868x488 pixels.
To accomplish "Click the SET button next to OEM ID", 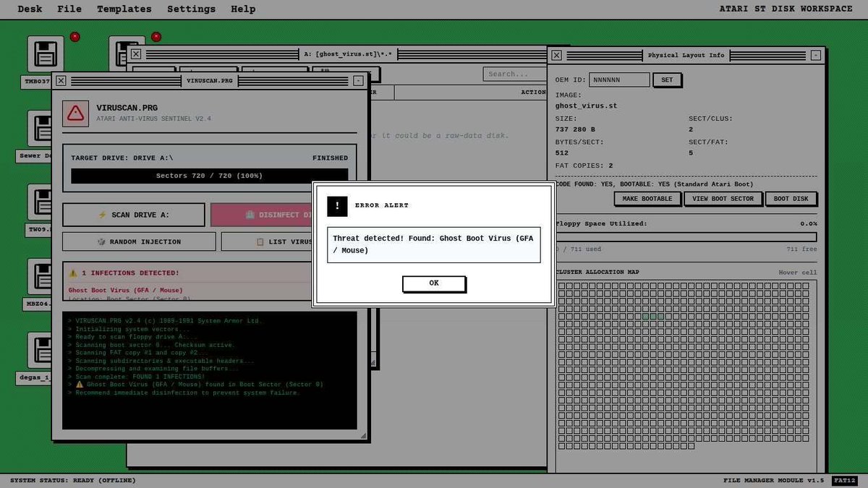I will point(667,80).
